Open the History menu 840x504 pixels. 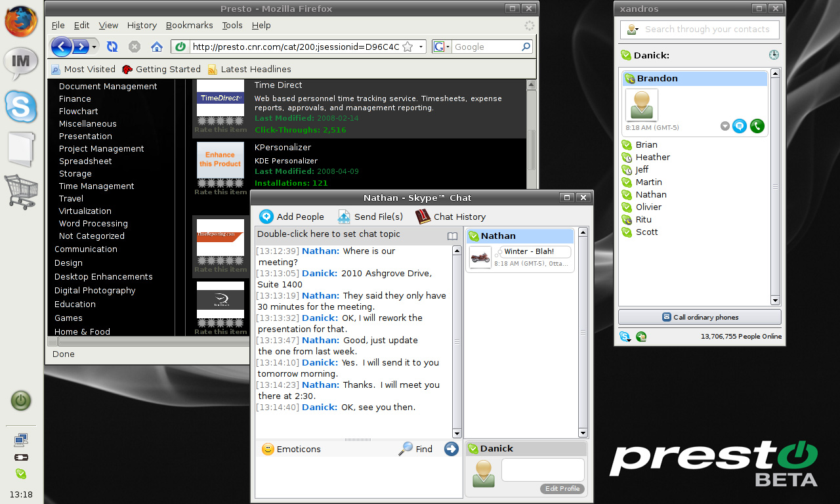click(x=142, y=25)
